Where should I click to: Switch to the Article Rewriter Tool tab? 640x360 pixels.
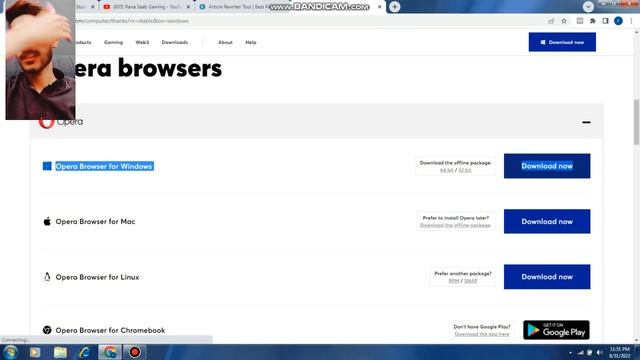[x=239, y=7]
